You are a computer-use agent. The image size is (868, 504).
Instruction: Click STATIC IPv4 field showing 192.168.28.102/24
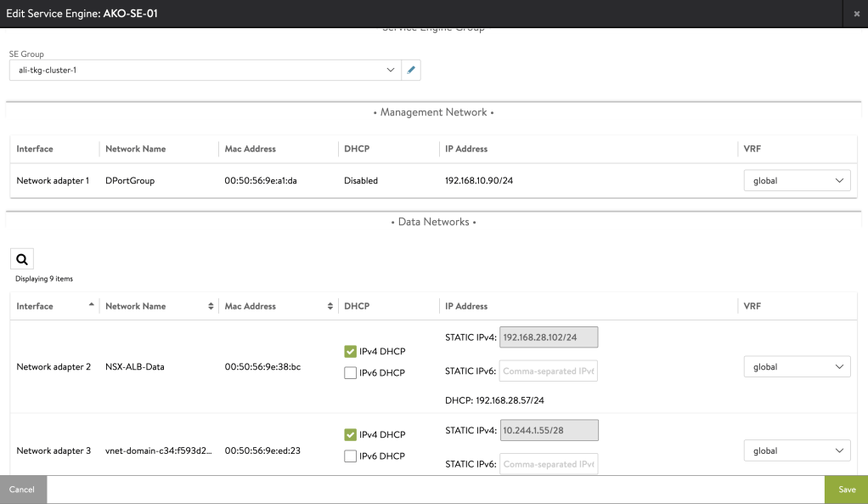click(x=549, y=337)
